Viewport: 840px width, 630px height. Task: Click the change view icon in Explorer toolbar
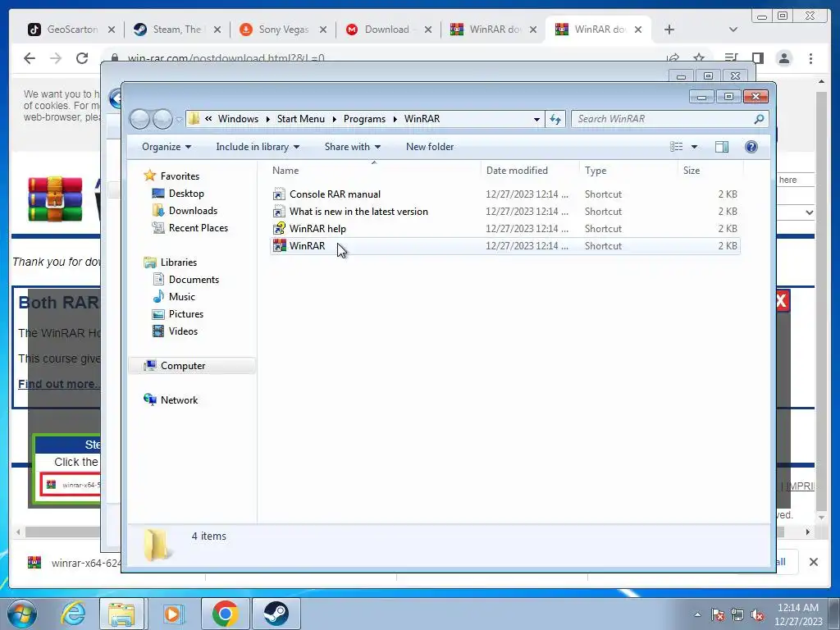676,147
